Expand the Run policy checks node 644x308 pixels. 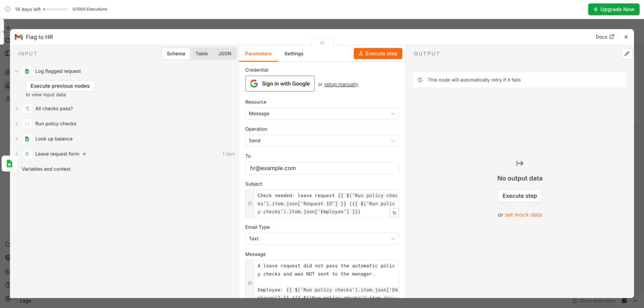(x=17, y=124)
